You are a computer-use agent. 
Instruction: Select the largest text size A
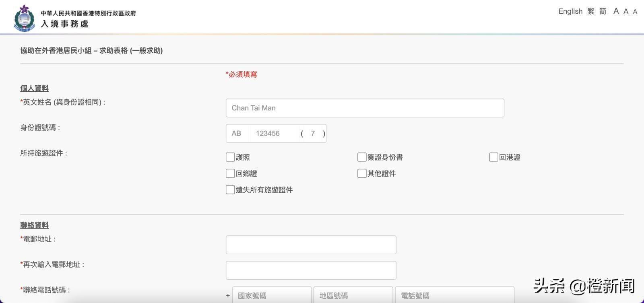616,11
